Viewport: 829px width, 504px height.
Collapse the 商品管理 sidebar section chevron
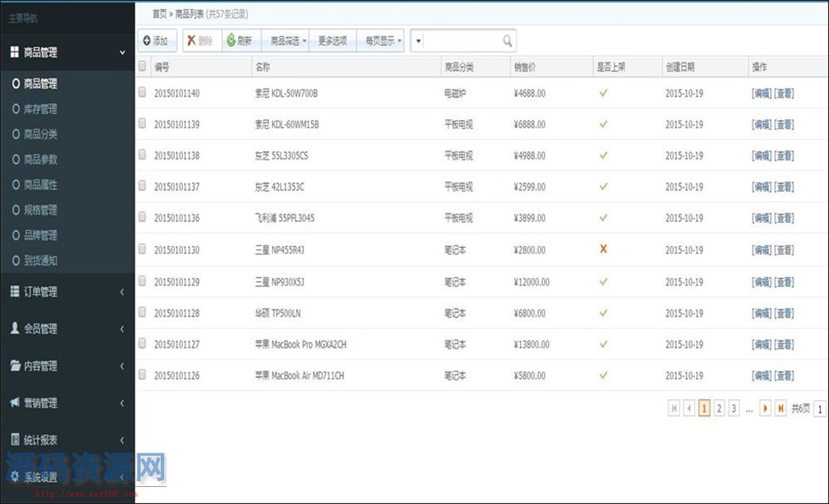coord(122,52)
